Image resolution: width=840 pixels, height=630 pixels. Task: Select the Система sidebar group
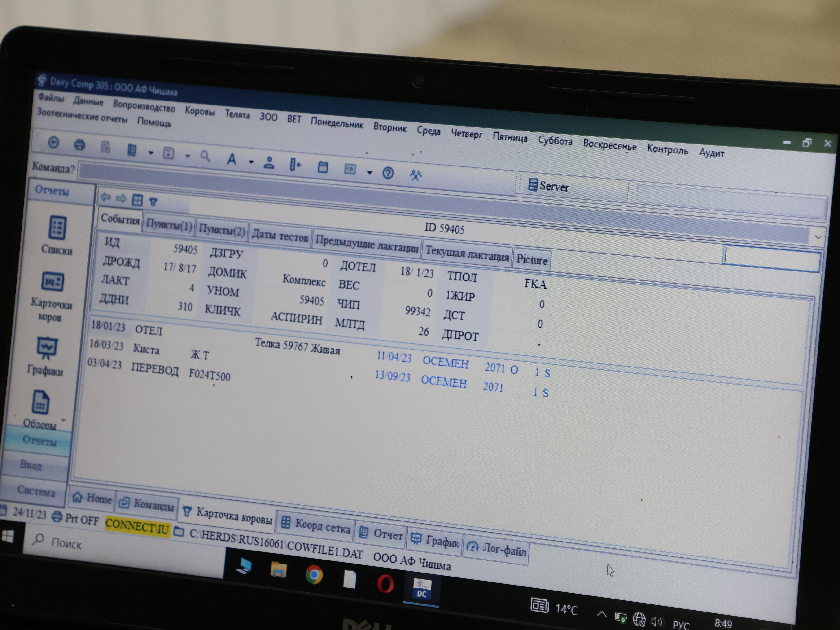click(36, 492)
